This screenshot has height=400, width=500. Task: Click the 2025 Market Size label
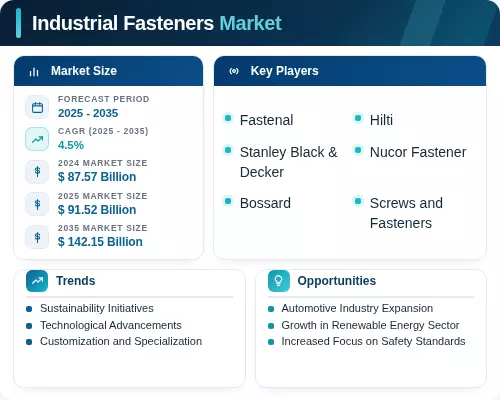pos(103,196)
